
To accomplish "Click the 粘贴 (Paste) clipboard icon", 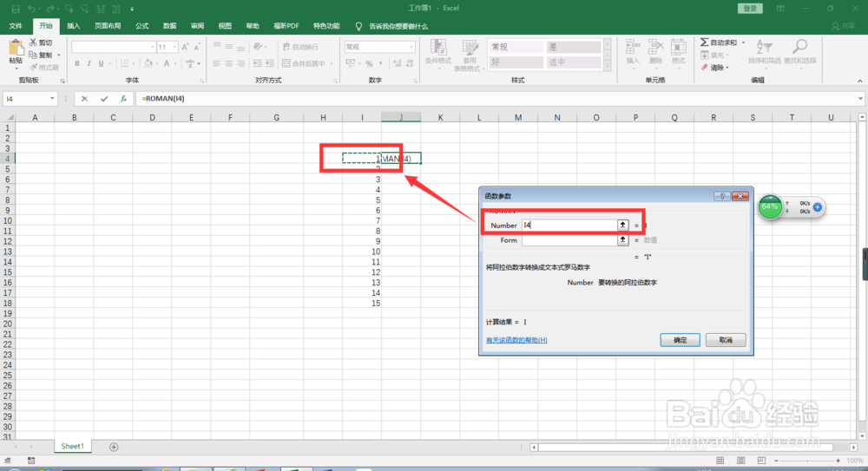I will 16,49.
